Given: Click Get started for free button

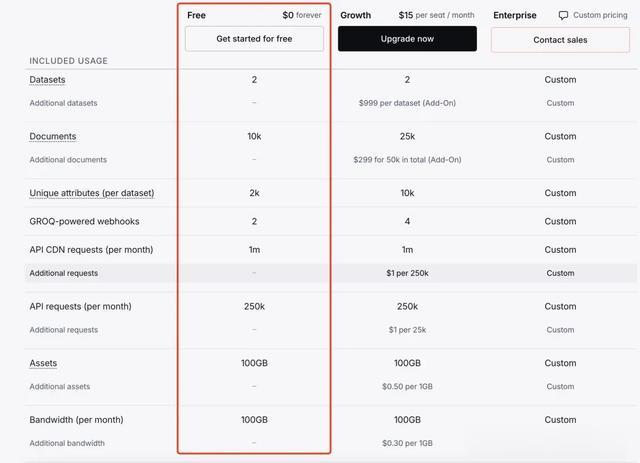Looking at the screenshot, I should (x=254, y=39).
